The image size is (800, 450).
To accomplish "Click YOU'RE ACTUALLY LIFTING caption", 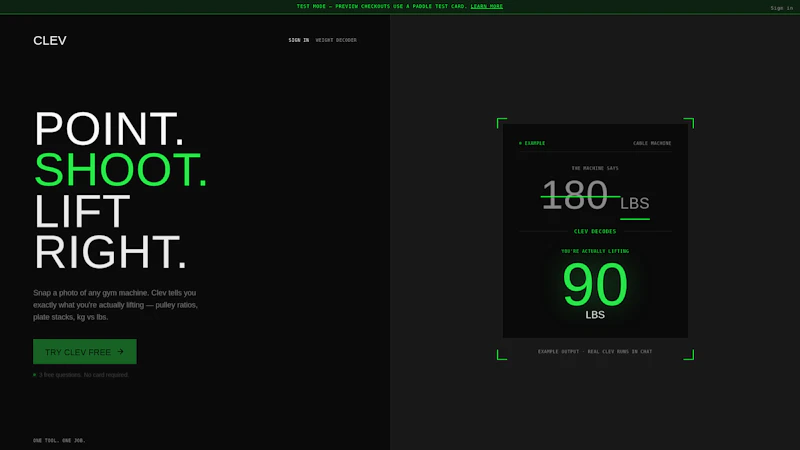I will coord(595,251).
